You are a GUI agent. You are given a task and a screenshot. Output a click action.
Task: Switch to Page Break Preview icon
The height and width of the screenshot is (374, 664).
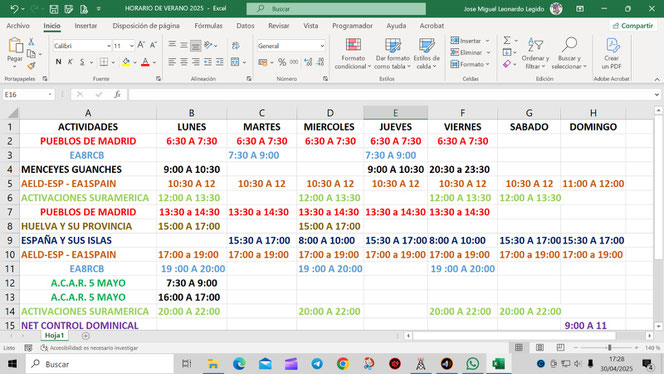pos(560,348)
